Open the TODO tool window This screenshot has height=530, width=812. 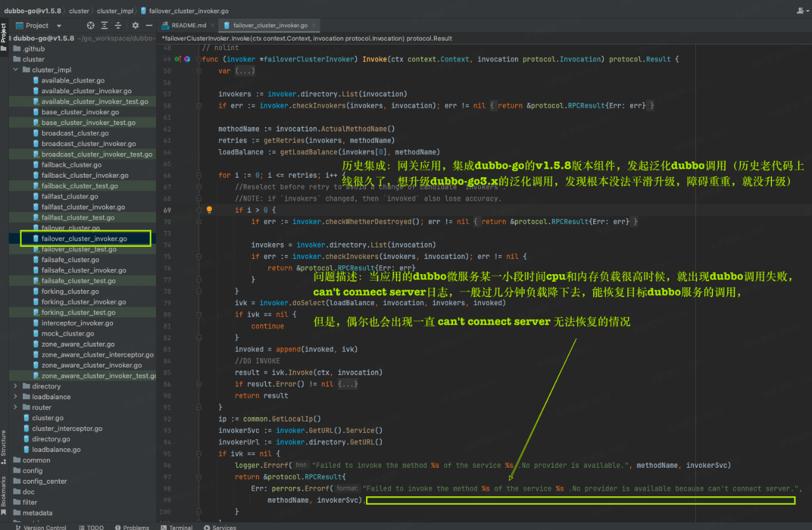[91, 527]
